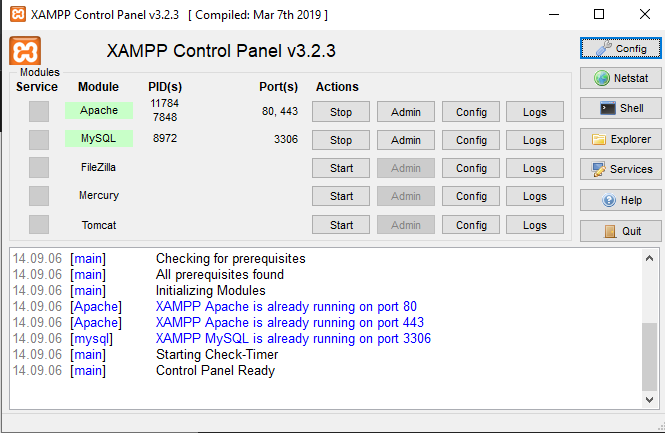This screenshot has width=665, height=433.
Task: Open Services
Action: click(620, 169)
